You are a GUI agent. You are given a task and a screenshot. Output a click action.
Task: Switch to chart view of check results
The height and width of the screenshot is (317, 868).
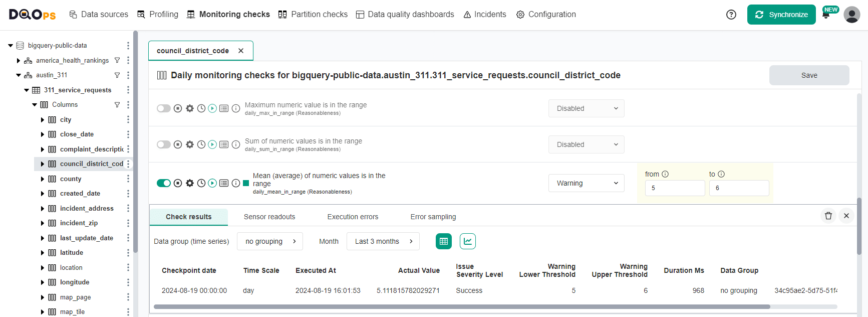point(468,241)
